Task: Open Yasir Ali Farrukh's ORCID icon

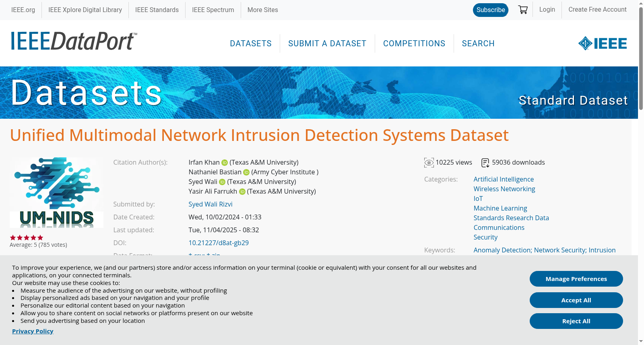Action: tap(242, 192)
